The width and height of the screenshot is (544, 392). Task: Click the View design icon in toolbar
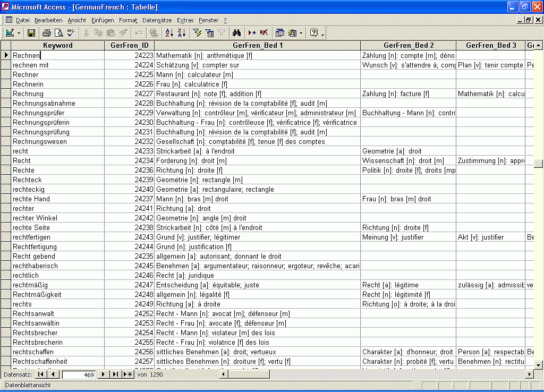10,33
